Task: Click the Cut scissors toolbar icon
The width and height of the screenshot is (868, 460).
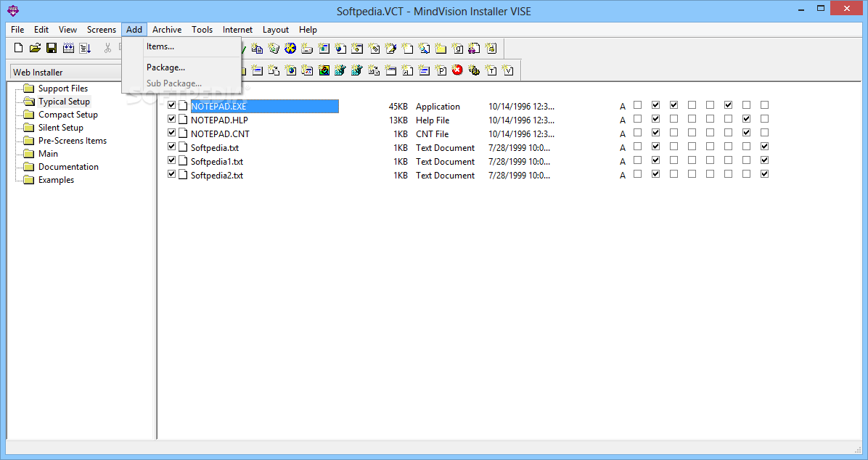Action: pyautogui.click(x=107, y=48)
